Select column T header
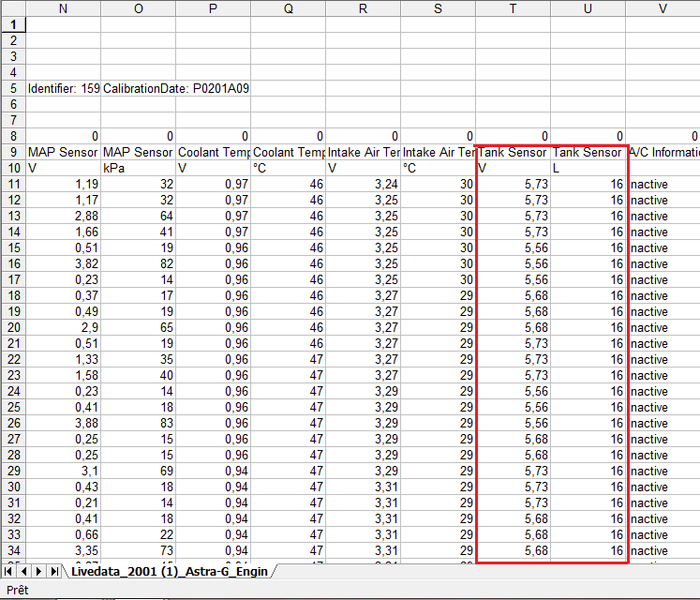Screen dimensions: 700x600 513,8
